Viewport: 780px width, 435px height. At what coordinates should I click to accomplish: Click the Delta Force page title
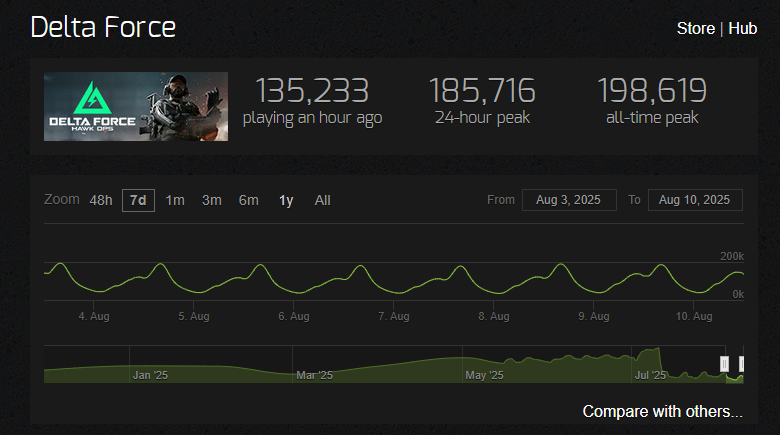(103, 27)
